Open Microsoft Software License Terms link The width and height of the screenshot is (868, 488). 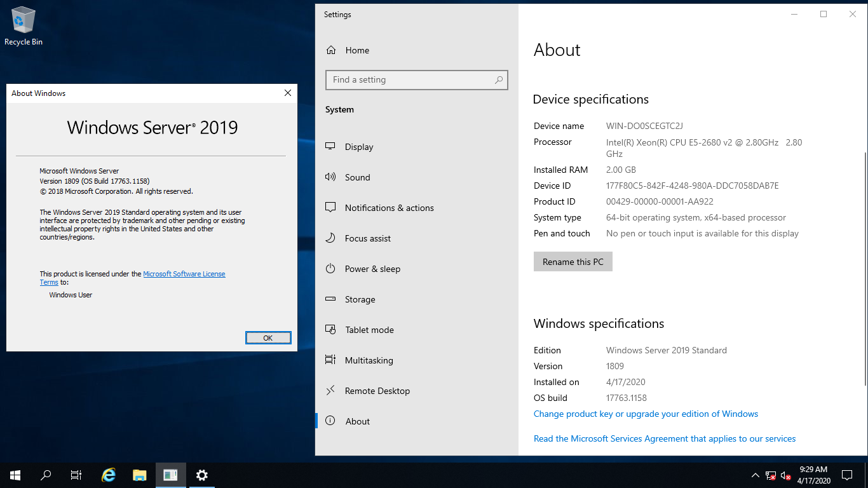click(184, 274)
